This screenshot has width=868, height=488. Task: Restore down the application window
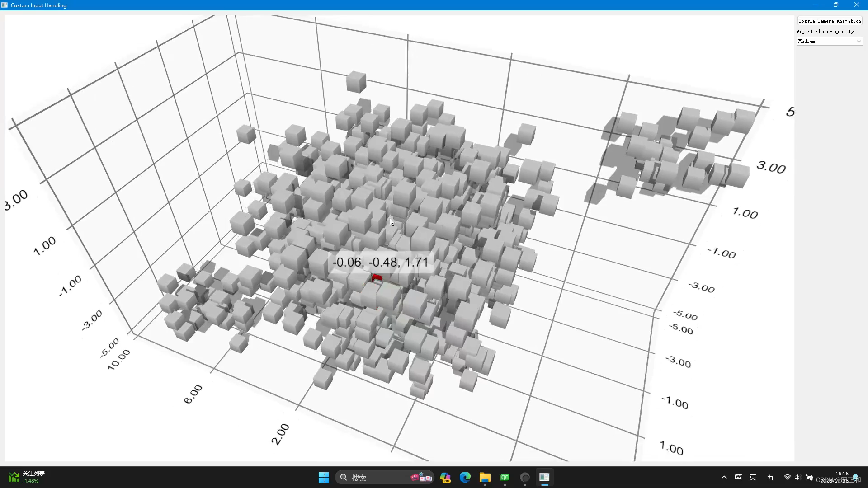click(x=836, y=5)
